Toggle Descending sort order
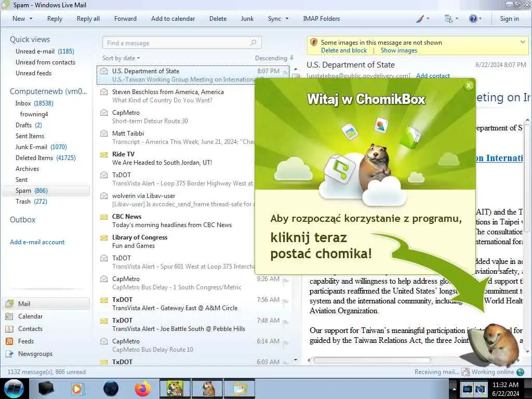Viewport: 532px width, 399px height. pyautogui.click(x=274, y=58)
